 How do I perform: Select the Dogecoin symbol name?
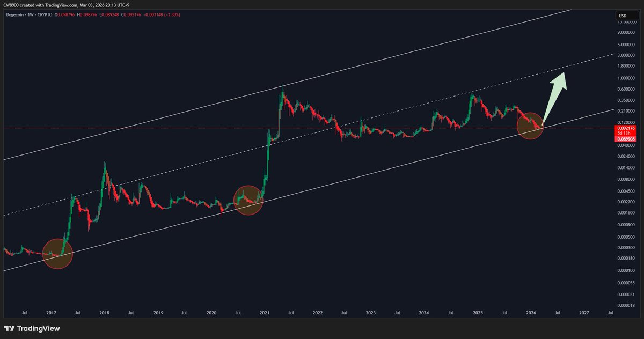click(x=14, y=14)
